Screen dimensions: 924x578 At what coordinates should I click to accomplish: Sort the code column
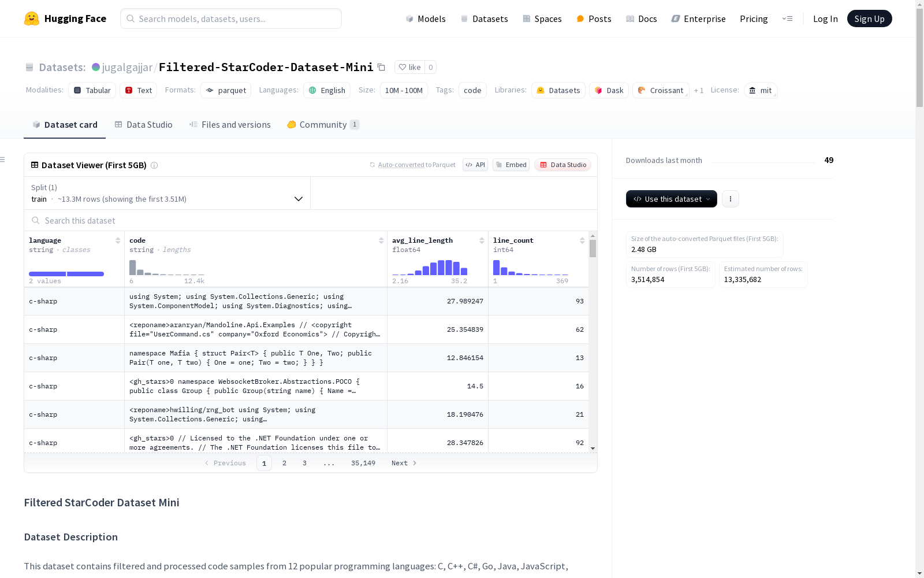click(381, 240)
